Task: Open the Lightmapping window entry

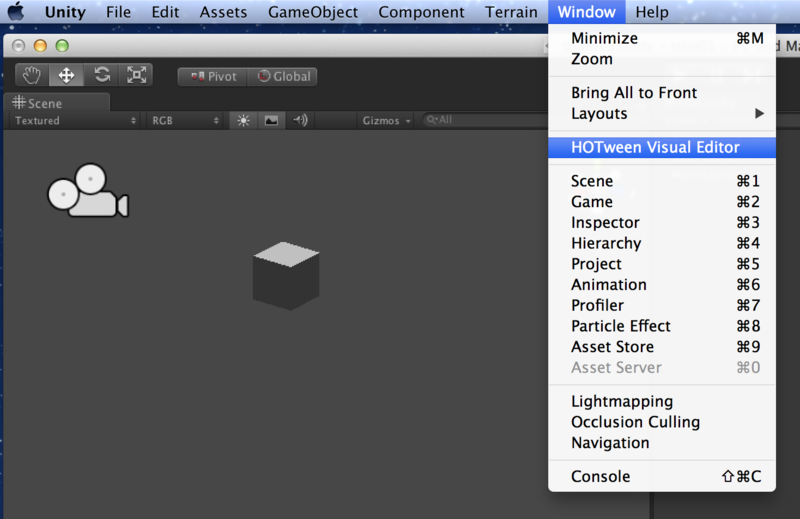Action: (x=662, y=402)
